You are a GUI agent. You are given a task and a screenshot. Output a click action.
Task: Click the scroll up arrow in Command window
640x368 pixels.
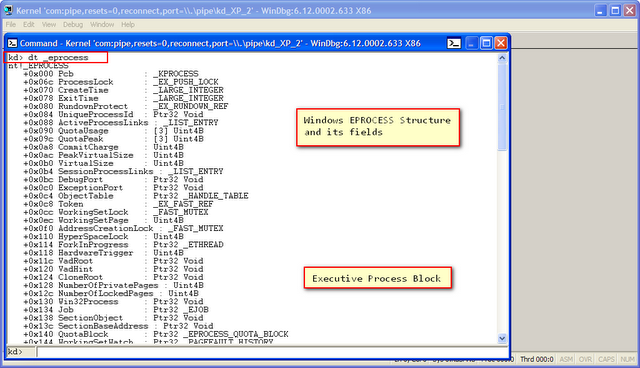(502, 58)
